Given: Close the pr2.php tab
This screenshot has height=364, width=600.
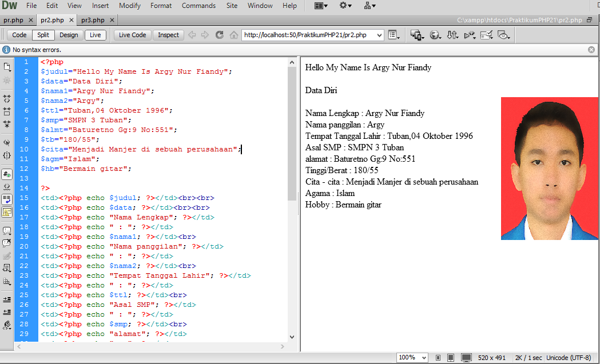Looking at the screenshot, I should click(71, 20).
